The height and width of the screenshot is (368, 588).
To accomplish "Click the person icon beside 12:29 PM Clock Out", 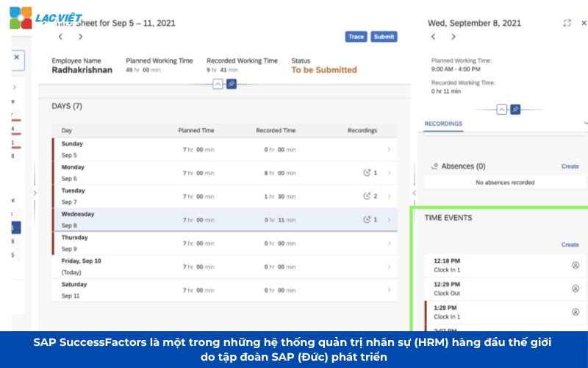I will 576,288.
